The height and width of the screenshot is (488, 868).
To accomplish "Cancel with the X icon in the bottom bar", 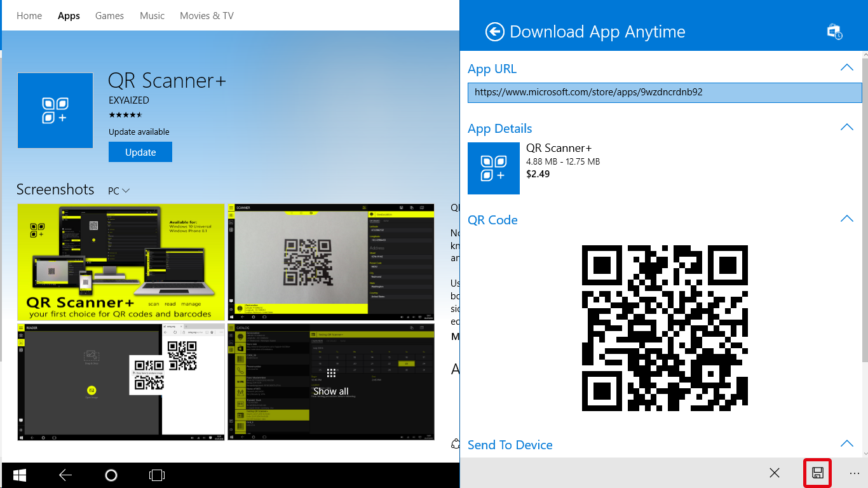I will tap(774, 473).
